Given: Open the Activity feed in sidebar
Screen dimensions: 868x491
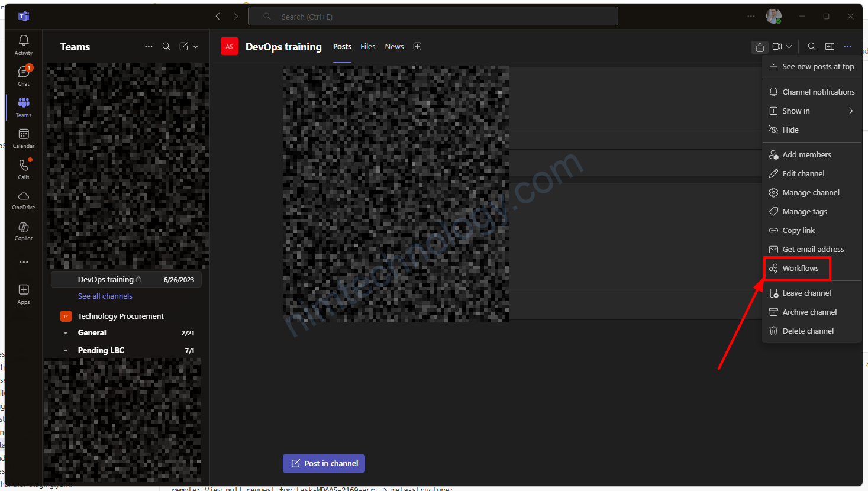Looking at the screenshot, I should tap(24, 45).
